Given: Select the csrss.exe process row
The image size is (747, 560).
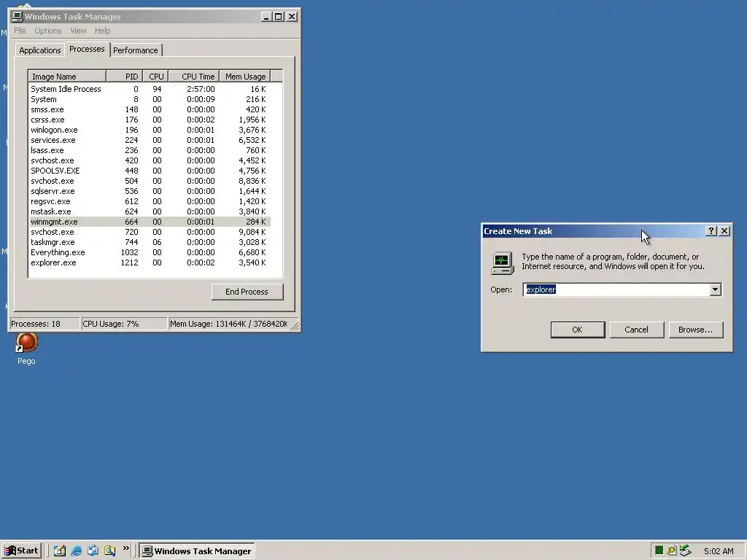Looking at the screenshot, I should [150, 120].
